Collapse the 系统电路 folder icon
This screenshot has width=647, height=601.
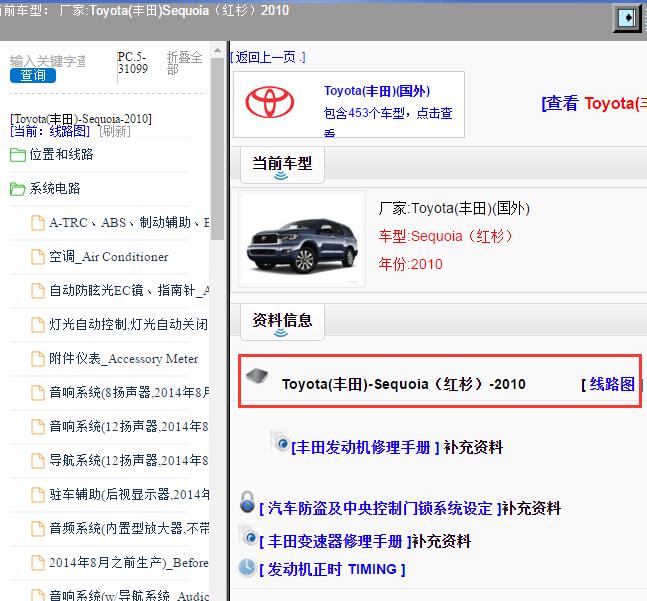click(x=18, y=189)
